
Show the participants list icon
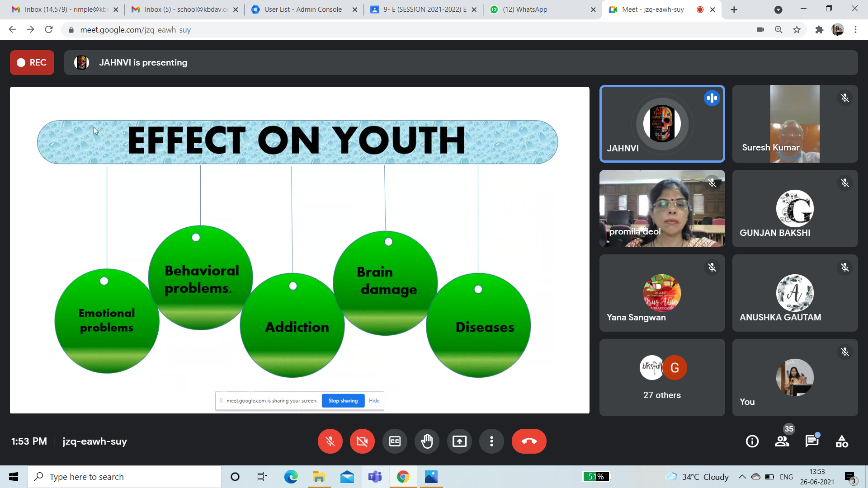tap(782, 441)
